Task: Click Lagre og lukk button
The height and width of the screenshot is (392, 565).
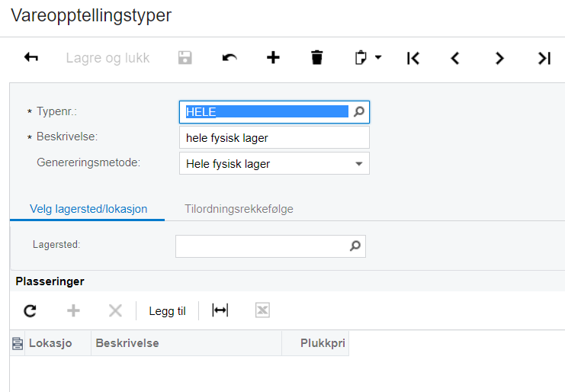Action: point(108,58)
